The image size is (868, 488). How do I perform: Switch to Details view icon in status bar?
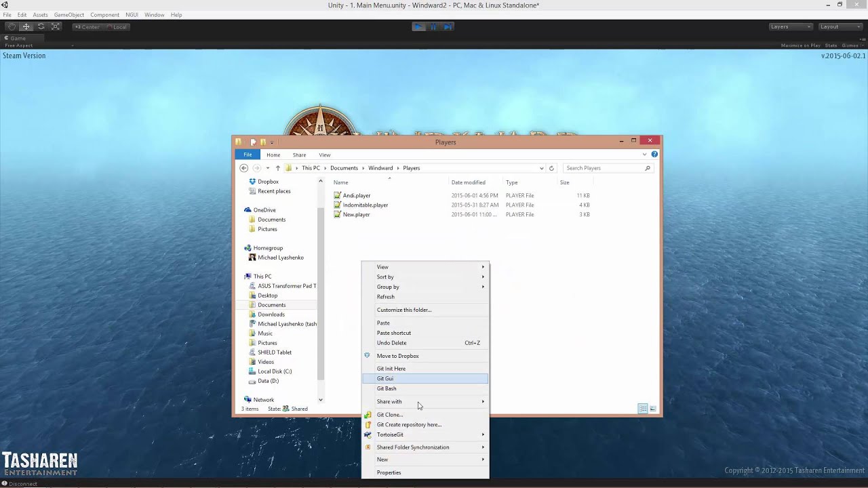[x=643, y=409]
